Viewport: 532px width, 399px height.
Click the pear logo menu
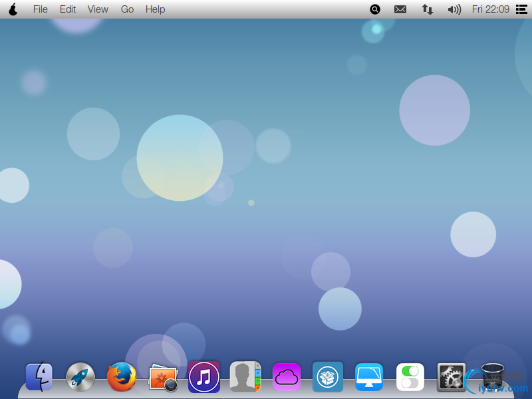[x=13, y=9]
